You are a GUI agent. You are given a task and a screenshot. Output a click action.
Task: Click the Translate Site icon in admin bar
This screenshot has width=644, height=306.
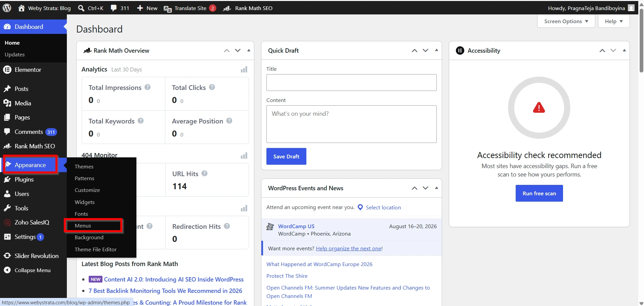tap(168, 8)
